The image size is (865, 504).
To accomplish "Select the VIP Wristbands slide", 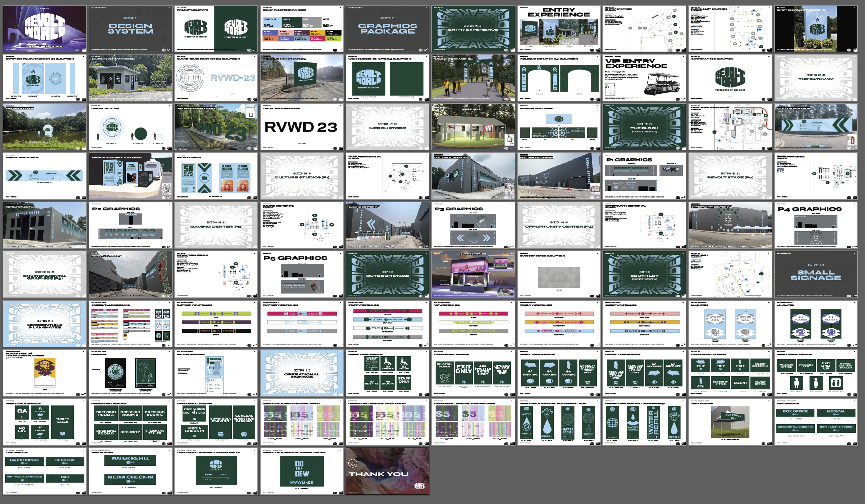I will [x=473, y=324].
